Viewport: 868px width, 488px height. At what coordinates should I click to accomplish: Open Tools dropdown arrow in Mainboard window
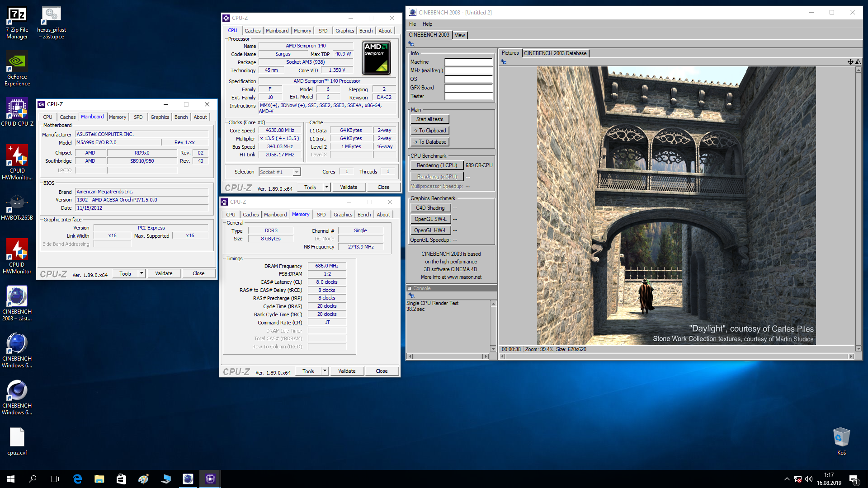point(142,273)
